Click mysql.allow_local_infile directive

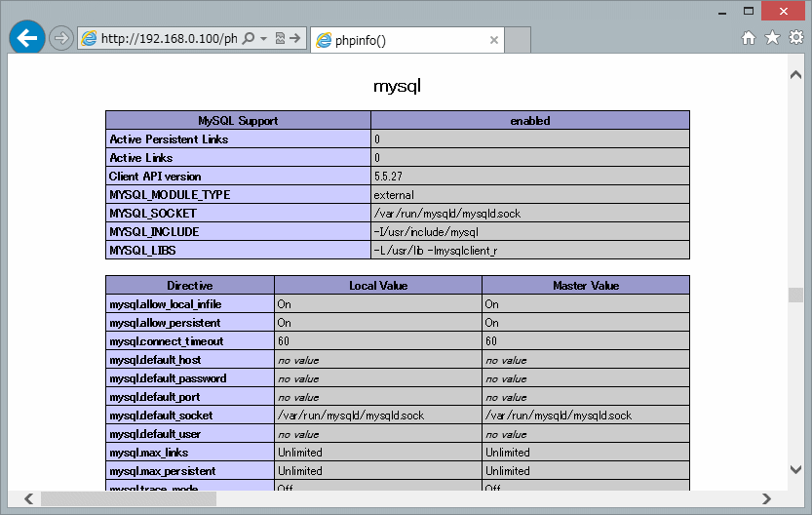click(165, 304)
